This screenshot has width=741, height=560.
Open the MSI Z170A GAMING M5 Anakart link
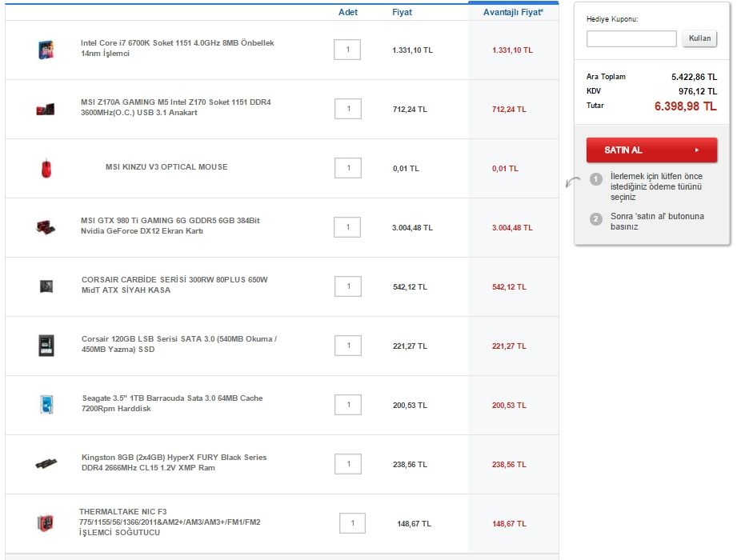(x=176, y=107)
